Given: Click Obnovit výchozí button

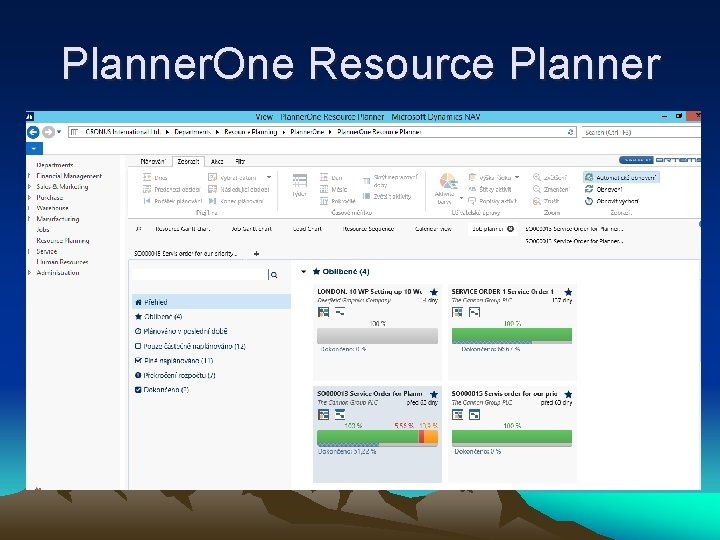Looking at the screenshot, I should tap(612, 201).
